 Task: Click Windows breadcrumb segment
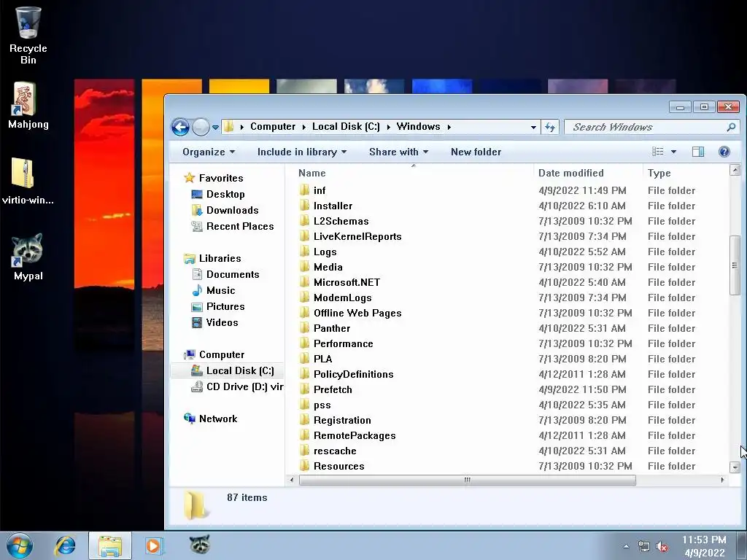[418, 127]
